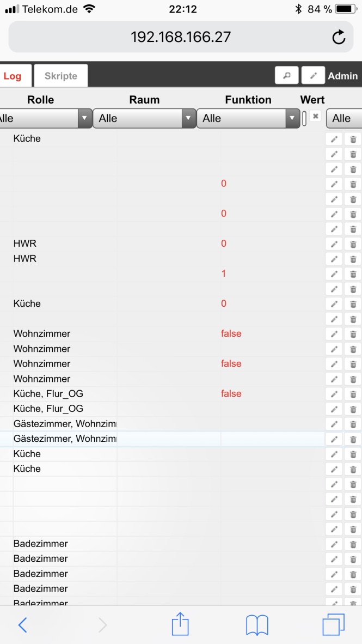Image resolution: width=362 pixels, height=644 pixels.
Task: Open the Log tab
Action: coord(13,76)
